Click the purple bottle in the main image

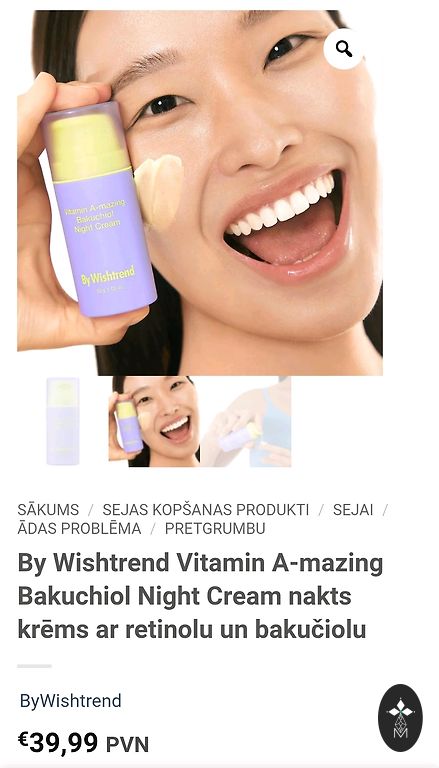98,209
